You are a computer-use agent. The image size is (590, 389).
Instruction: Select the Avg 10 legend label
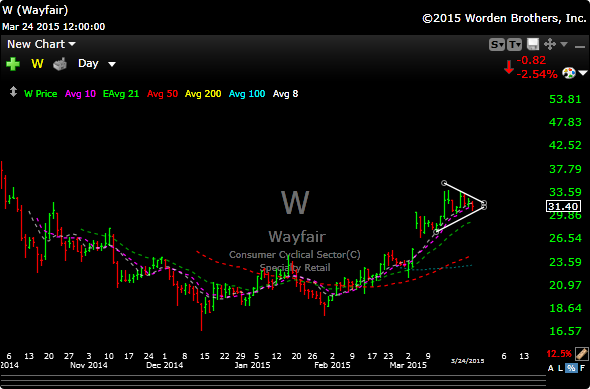click(80, 94)
